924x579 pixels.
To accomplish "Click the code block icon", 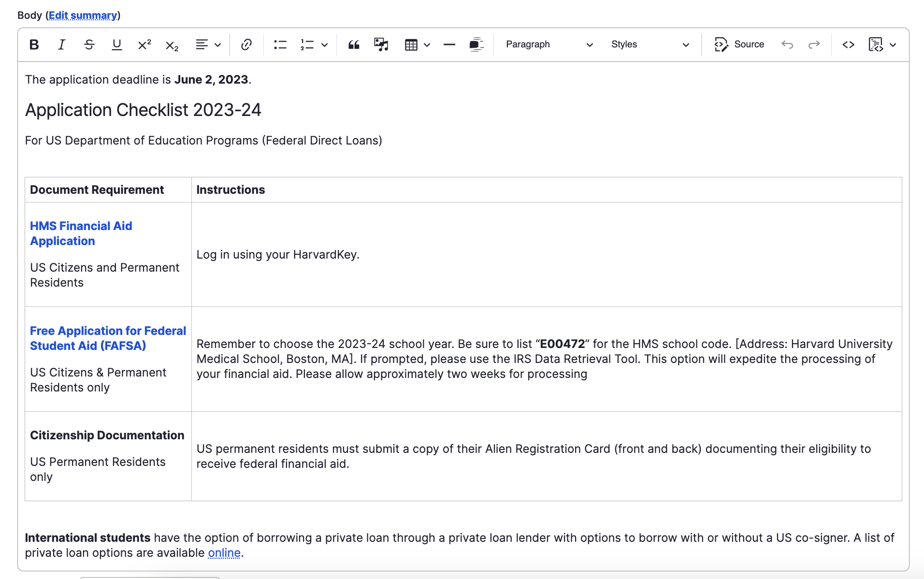I will click(876, 44).
